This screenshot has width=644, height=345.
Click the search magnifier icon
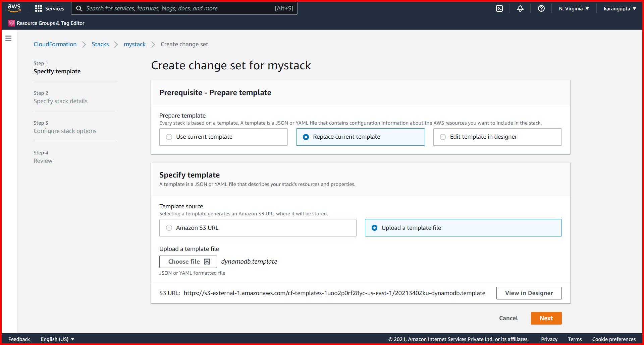click(79, 8)
